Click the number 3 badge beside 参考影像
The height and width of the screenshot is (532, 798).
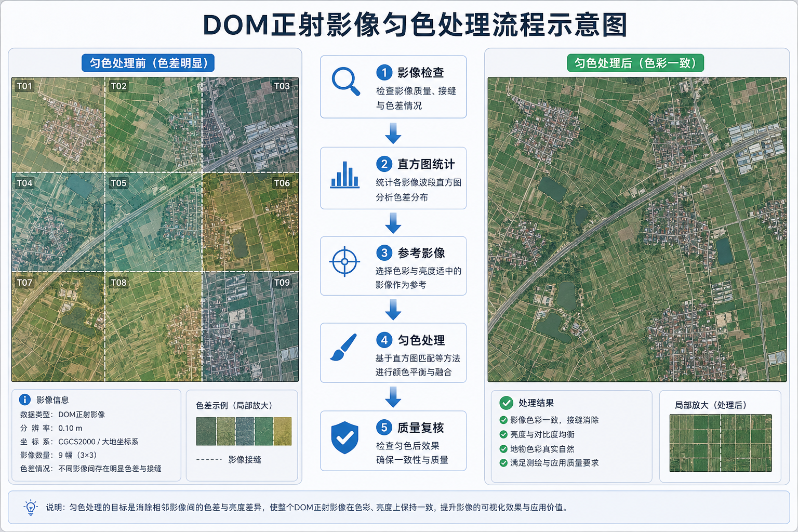pyautogui.click(x=384, y=253)
